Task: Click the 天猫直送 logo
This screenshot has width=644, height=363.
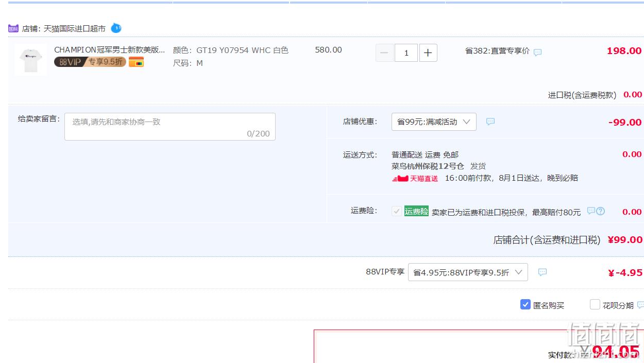Action: [415, 178]
